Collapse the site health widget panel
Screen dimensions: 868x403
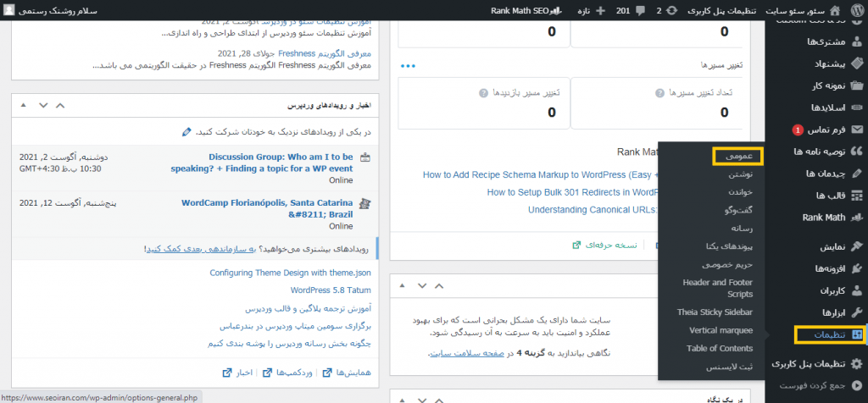402,286
